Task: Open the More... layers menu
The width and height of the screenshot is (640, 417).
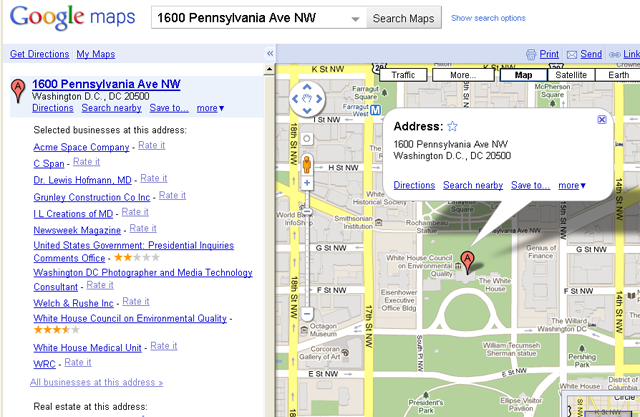Action: [x=463, y=75]
